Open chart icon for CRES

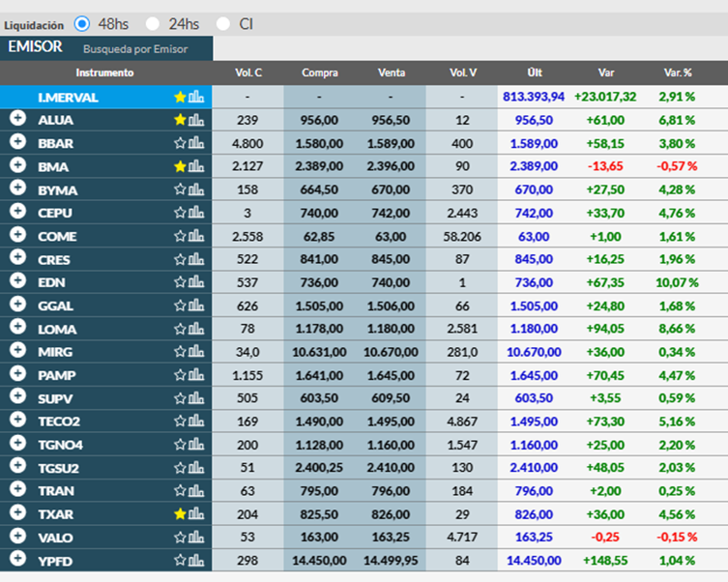click(196, 259)
